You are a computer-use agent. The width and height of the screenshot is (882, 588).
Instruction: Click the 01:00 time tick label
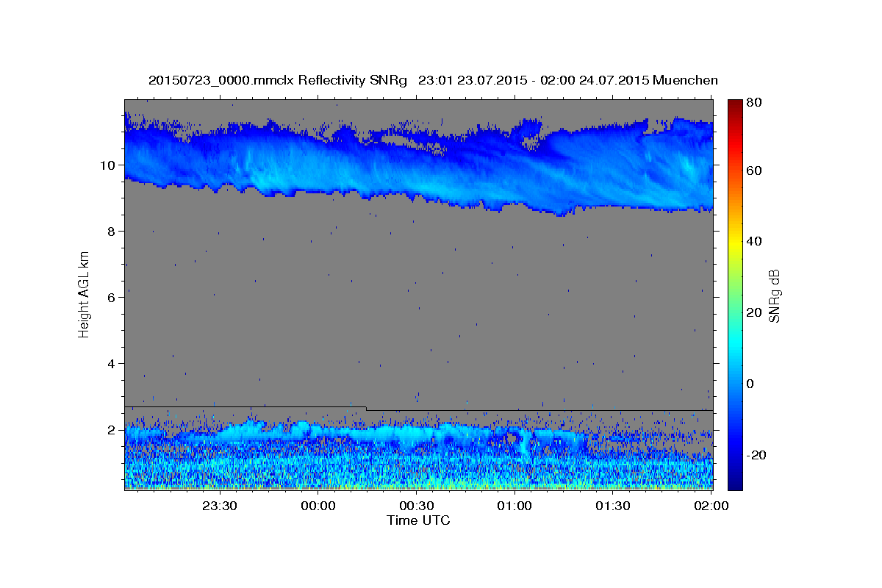point(514,506)
